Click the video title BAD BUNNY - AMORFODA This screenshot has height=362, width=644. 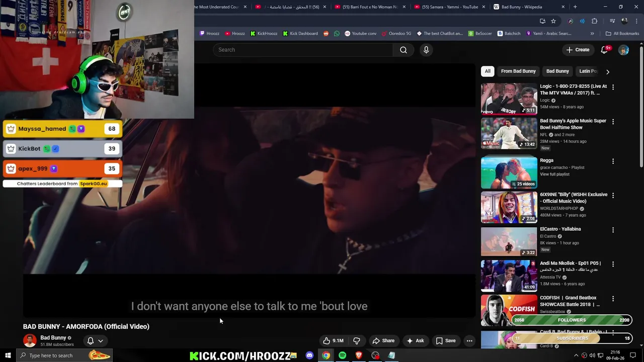[x=86, y=326]
